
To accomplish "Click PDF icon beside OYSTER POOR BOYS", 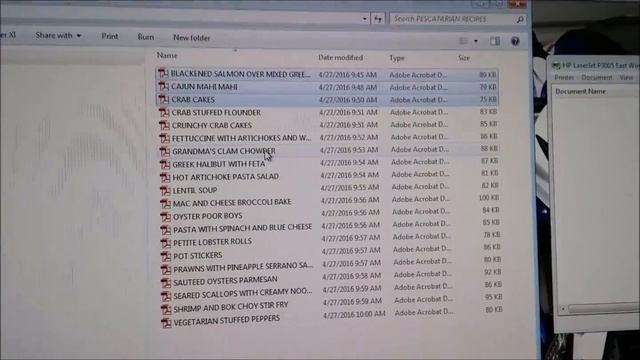I will pos(165,216).
